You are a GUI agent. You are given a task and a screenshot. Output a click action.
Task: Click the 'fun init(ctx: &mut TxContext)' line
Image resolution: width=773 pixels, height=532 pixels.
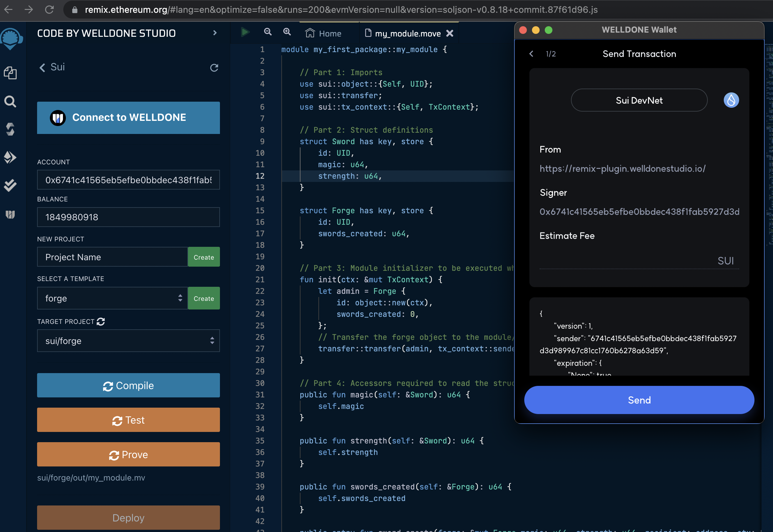click(371, 280)
